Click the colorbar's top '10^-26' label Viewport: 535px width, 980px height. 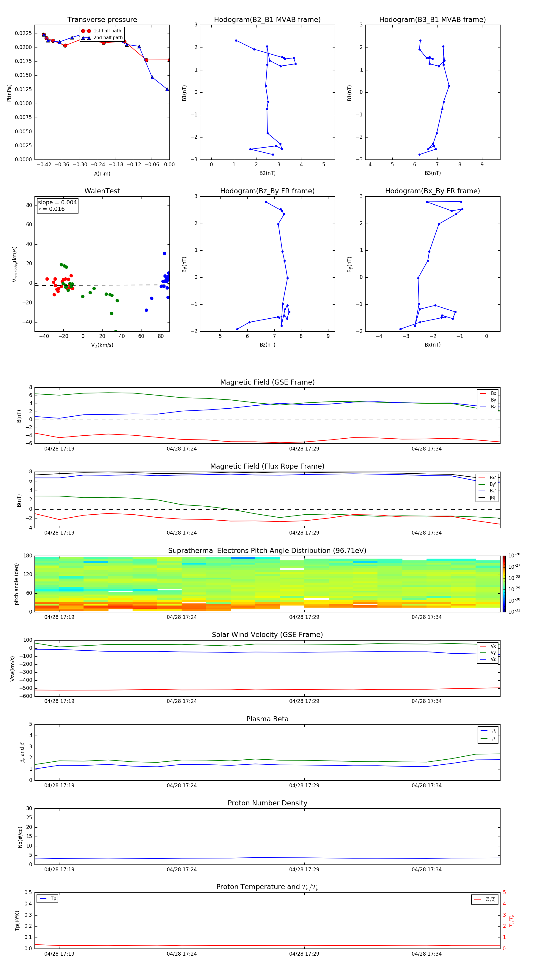pos(514,555)
